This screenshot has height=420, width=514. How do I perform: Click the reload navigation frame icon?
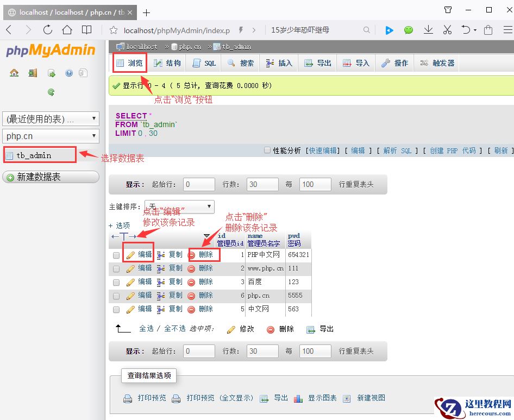click(51, 92)
